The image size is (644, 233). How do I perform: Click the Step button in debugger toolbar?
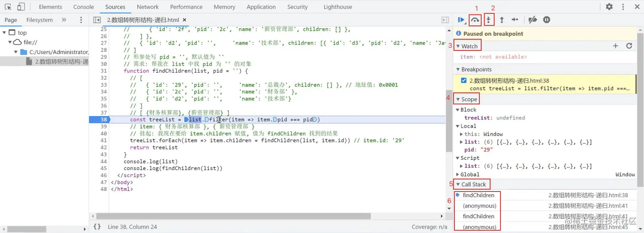515,20
